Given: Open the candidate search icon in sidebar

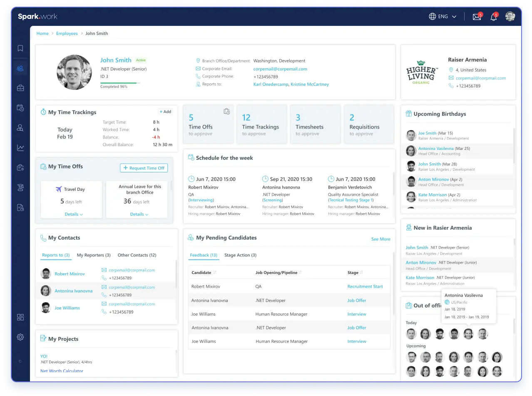Looking at the screenshot, I should click(x=20, y=128).
